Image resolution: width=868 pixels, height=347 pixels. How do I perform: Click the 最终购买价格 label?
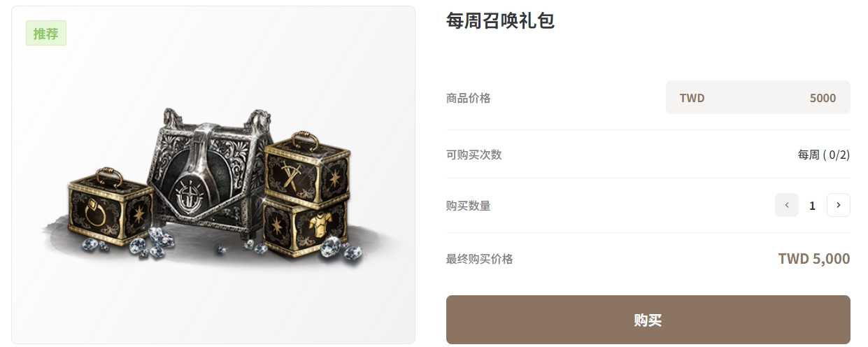coord(480,259)
